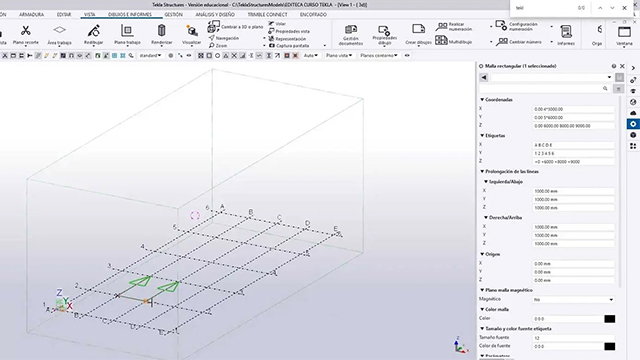Open the standard selection filter dropdown
640x360 pixels.
[150, 56]
